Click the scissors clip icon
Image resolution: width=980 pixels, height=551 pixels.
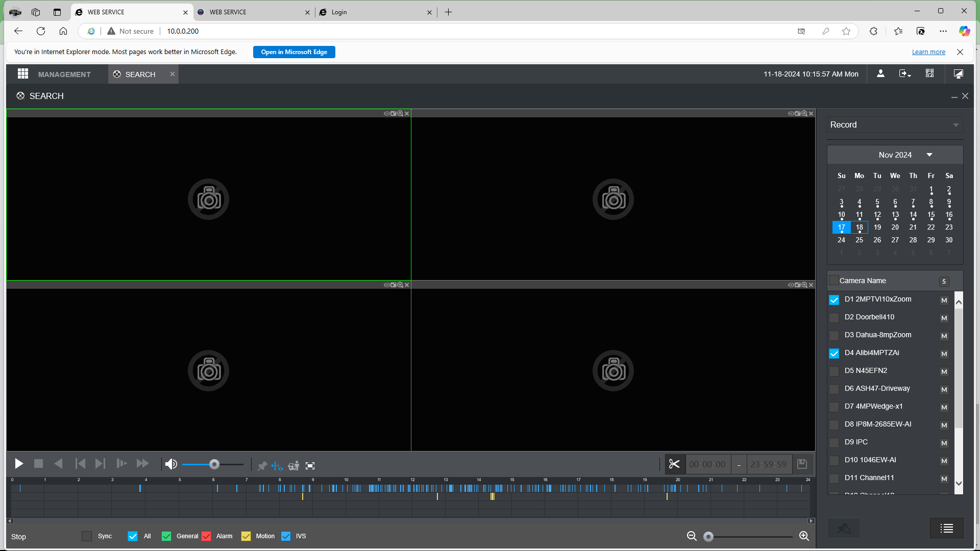click(x=674, y=464)
